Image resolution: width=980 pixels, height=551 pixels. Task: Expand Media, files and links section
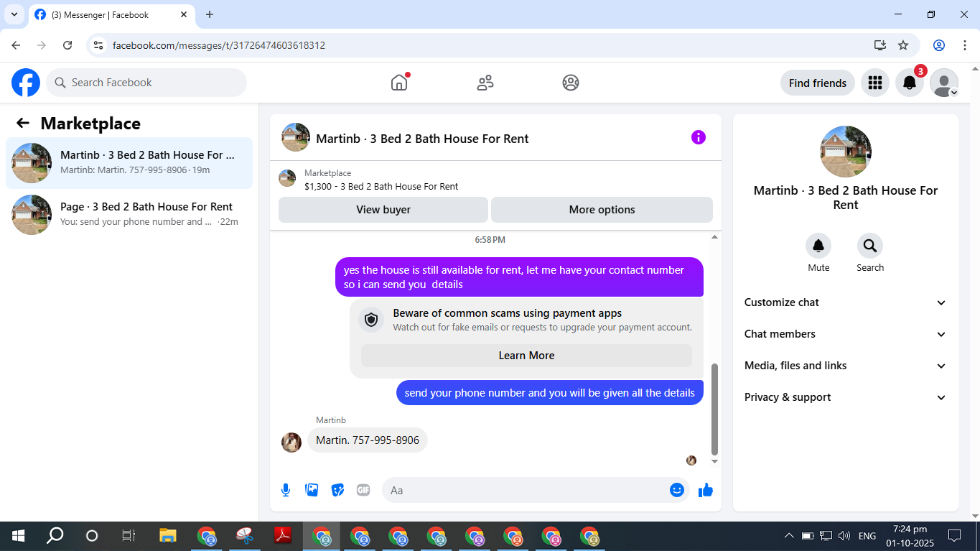846,366
